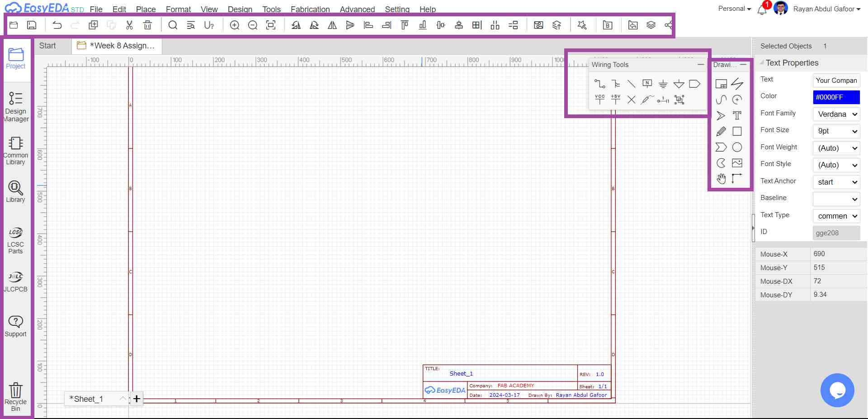
Task: Minimize the Wiring Tools panel
Action: 700,65
